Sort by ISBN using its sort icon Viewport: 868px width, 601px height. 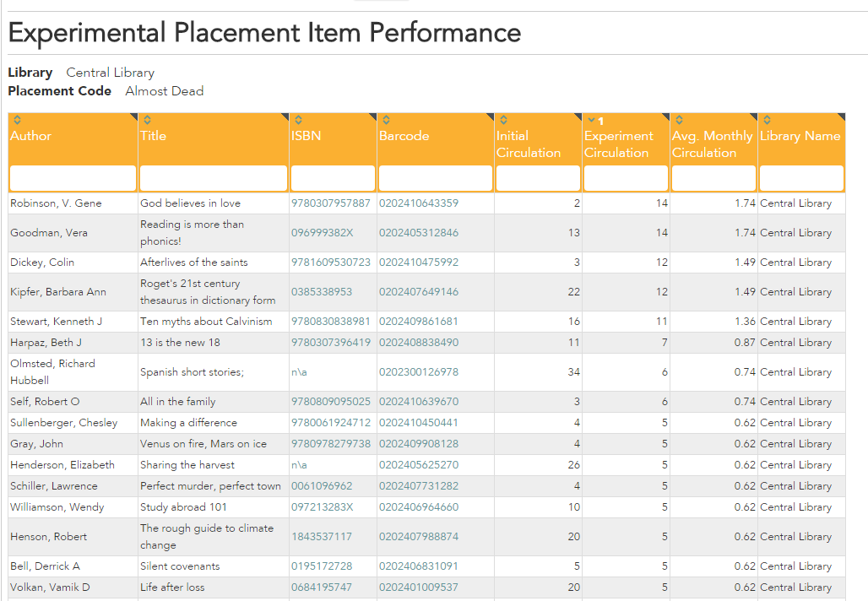pyautogui.click(x=297, y=121)
